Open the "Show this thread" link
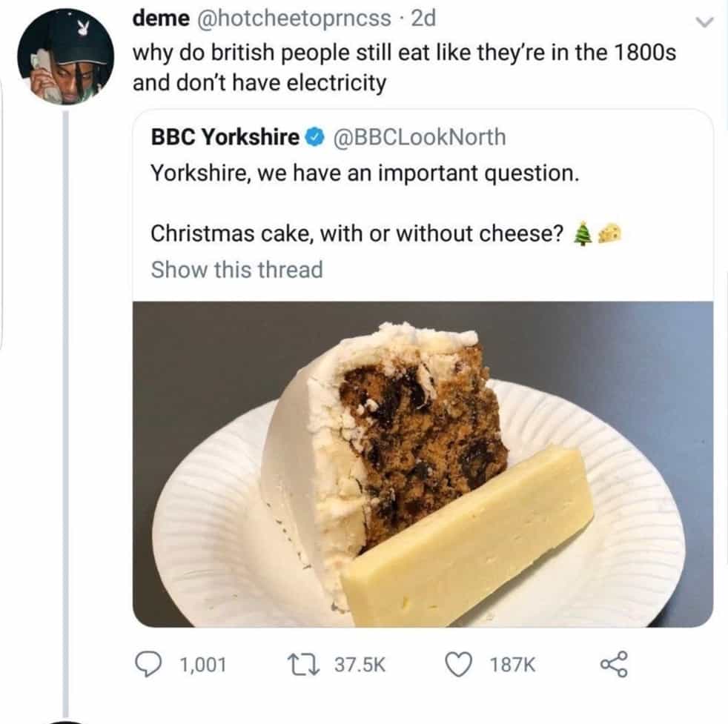Screen dimensions: 728x724 point(236,270)
